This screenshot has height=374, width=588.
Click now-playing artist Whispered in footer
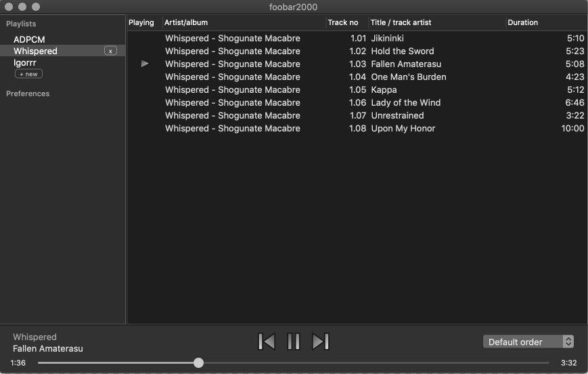[x=35, y=337]
